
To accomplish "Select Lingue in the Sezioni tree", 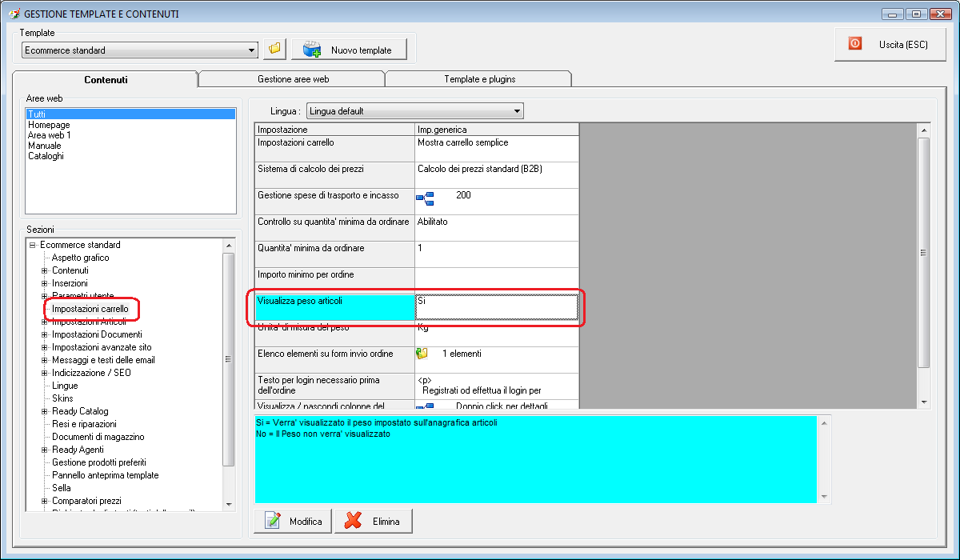I will [66, 386].
